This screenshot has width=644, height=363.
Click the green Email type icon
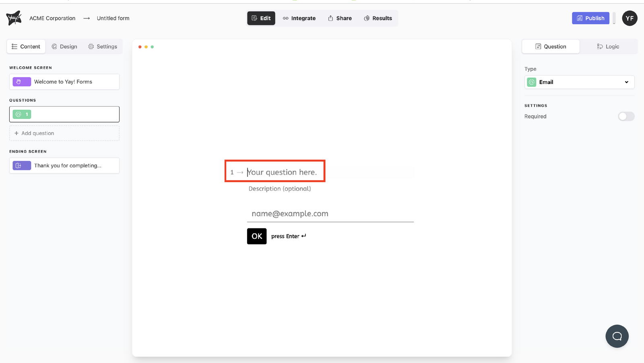(532, 82)
